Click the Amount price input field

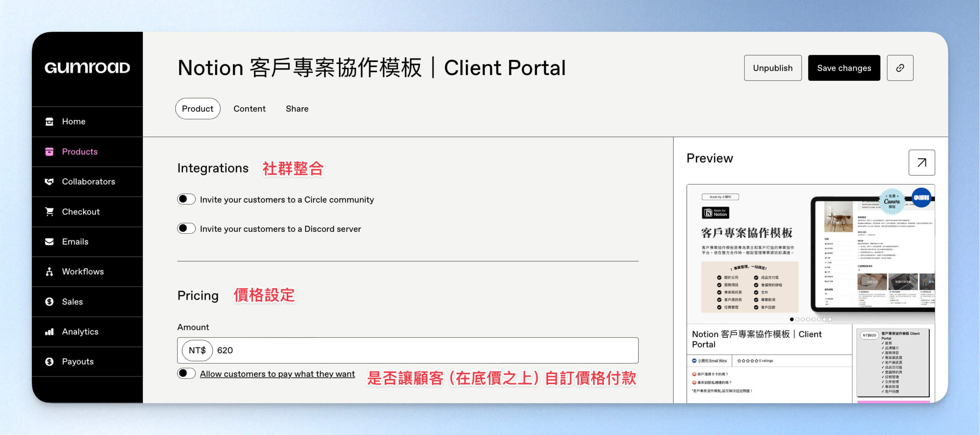pyautogui.click(x=408, y=350)
